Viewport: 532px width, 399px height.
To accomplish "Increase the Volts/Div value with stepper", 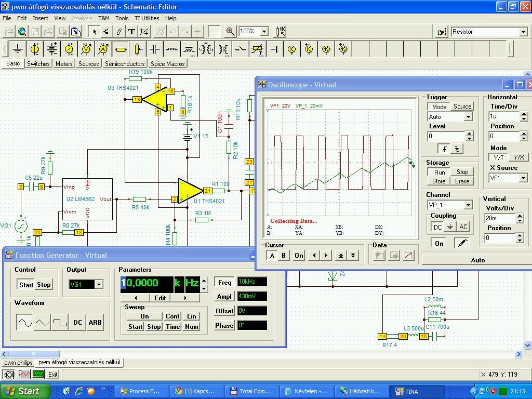I will click(x=519, y=216).
